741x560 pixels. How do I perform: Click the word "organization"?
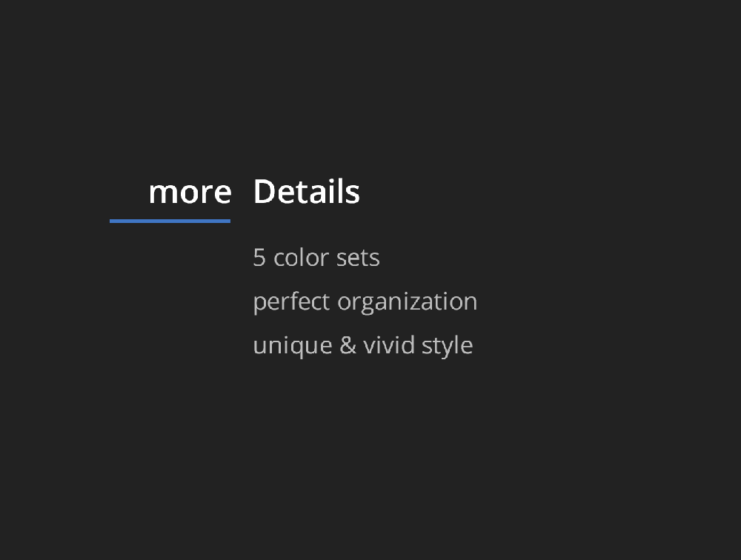[x=408, y=302]
